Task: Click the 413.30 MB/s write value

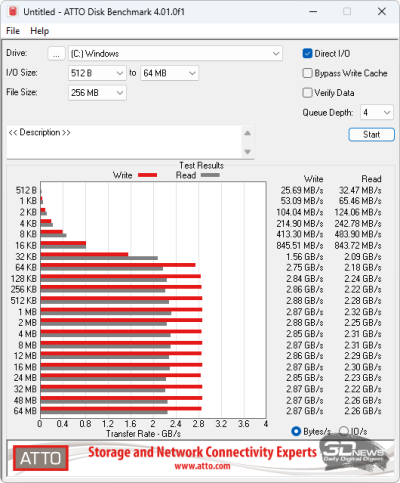Action: coord(300,234)
